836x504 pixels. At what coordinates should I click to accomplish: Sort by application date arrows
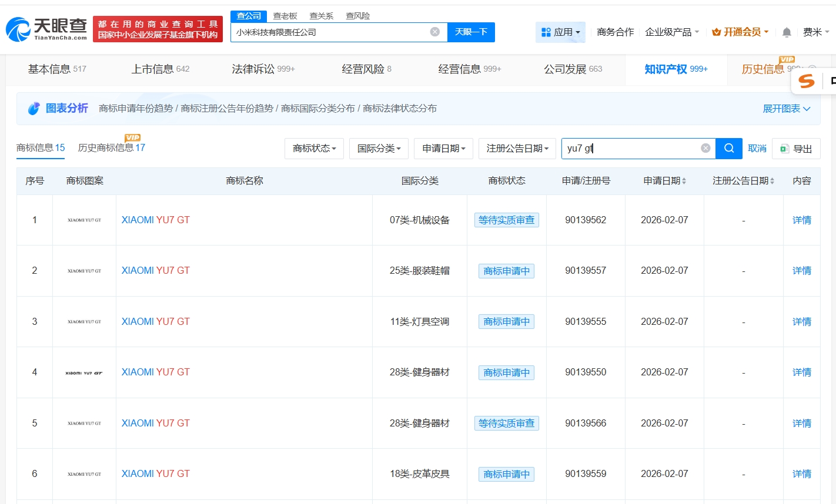click(x=684, y=181)
